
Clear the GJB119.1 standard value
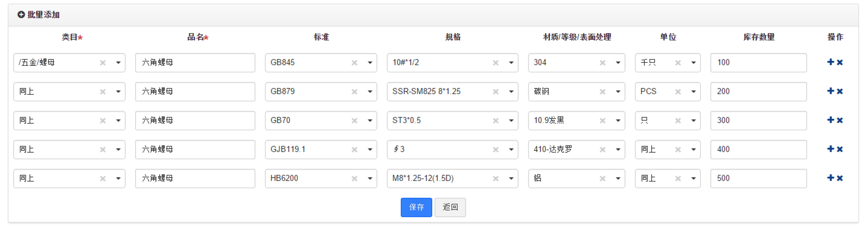355,150
